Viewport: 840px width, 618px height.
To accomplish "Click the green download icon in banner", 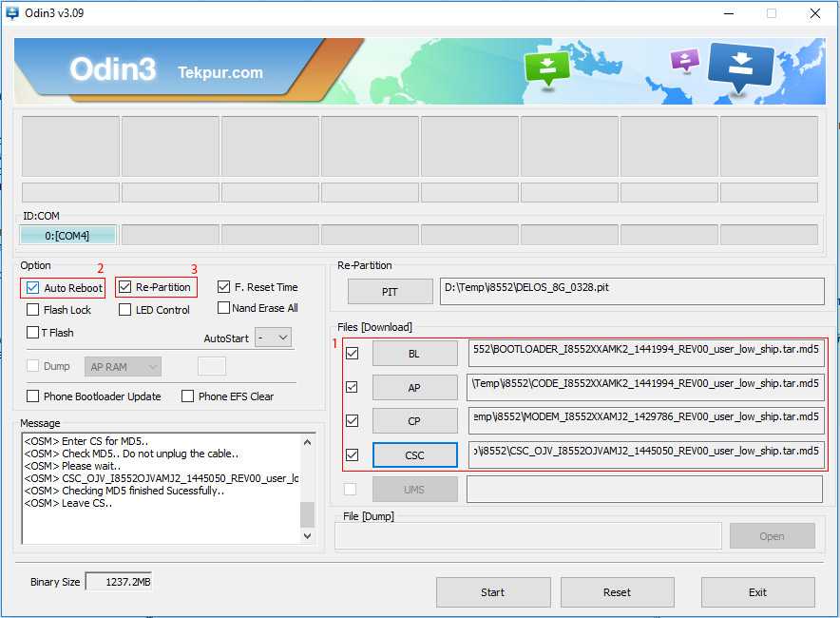I will (547, 68).
